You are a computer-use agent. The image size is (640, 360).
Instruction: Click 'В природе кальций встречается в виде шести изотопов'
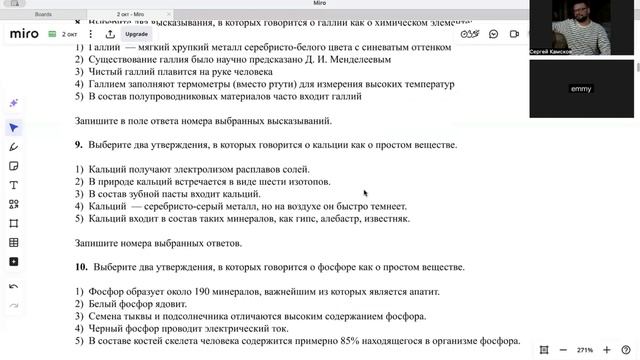pos(209,182)
